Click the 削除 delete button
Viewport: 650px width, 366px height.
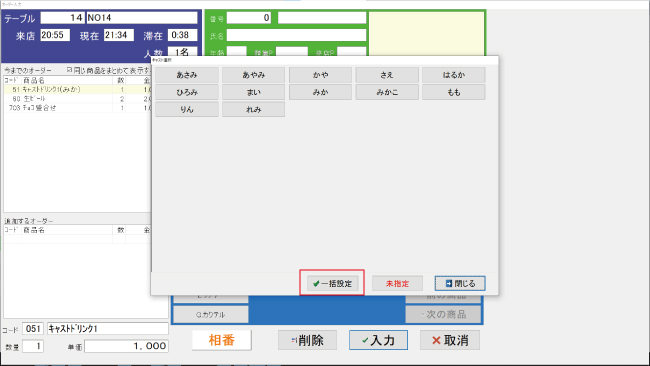pos(307,340)
